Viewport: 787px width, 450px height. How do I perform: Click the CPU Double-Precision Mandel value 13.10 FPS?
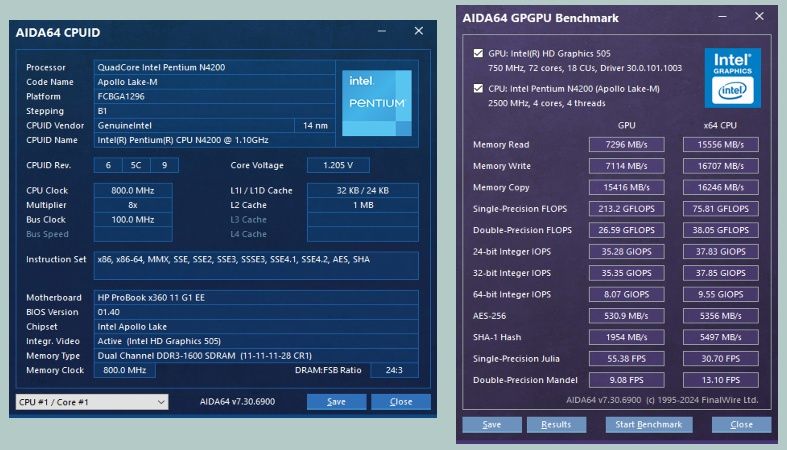point(720,380)
